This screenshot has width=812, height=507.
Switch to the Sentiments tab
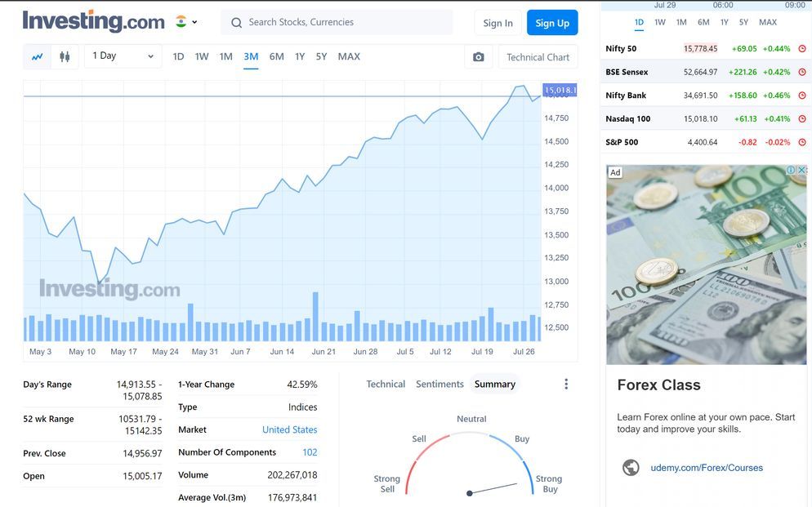439,385
